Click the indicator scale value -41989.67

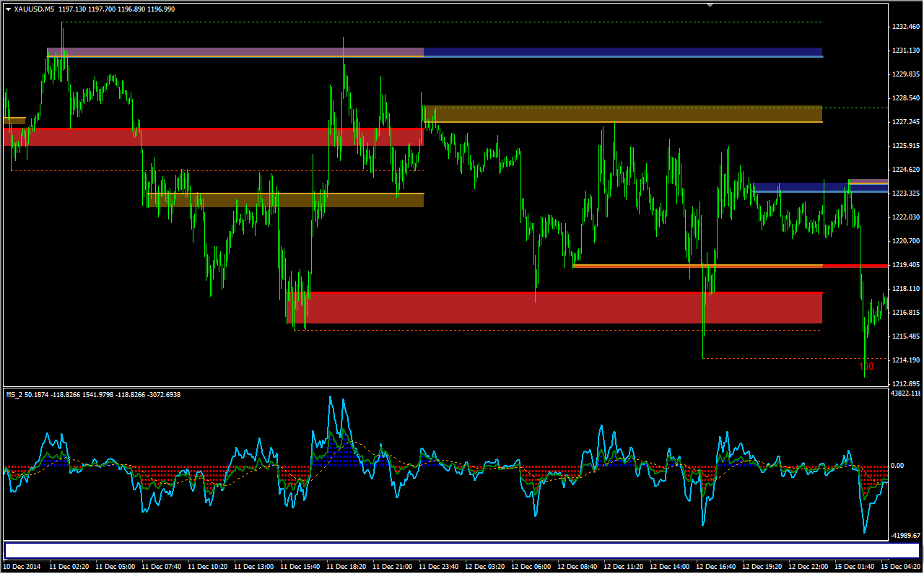pyautogui.click(x=906, y=535)
